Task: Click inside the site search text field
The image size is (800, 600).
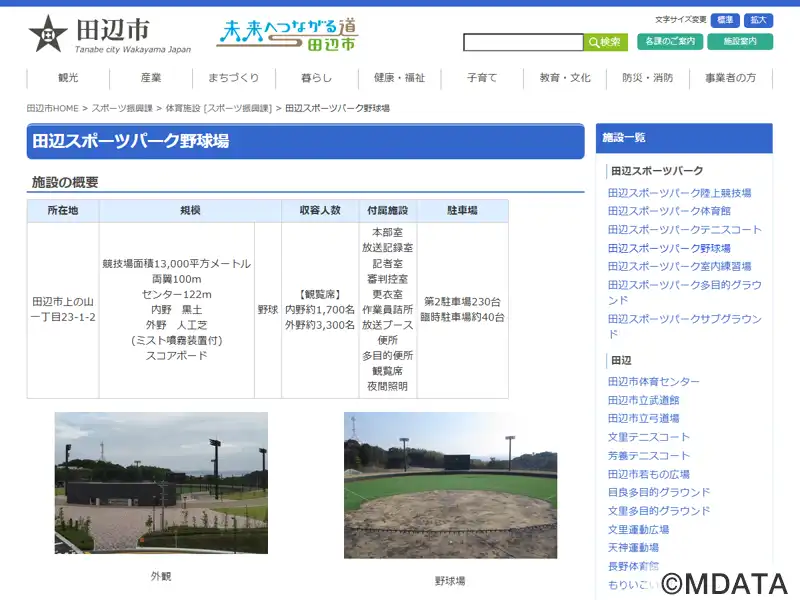Action: point(522,42)
